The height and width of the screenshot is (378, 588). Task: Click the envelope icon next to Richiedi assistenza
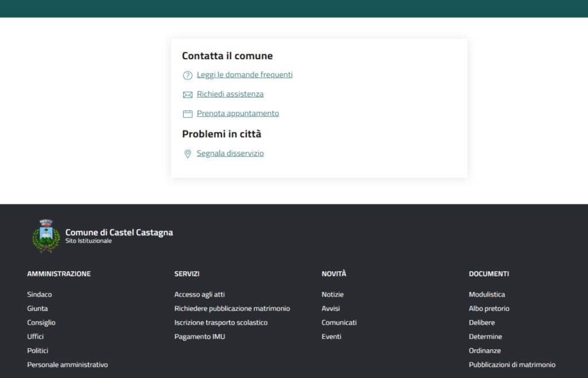(x=187, y=95)
